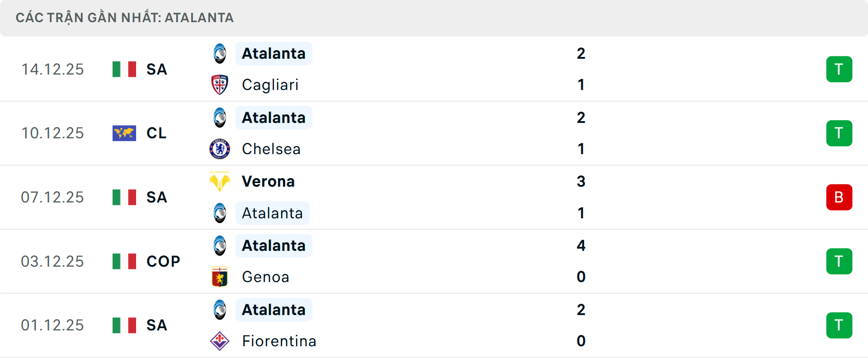868x358 pixels.
Task: Click the Cagliari club crest icon
Action: pos(220,85)
